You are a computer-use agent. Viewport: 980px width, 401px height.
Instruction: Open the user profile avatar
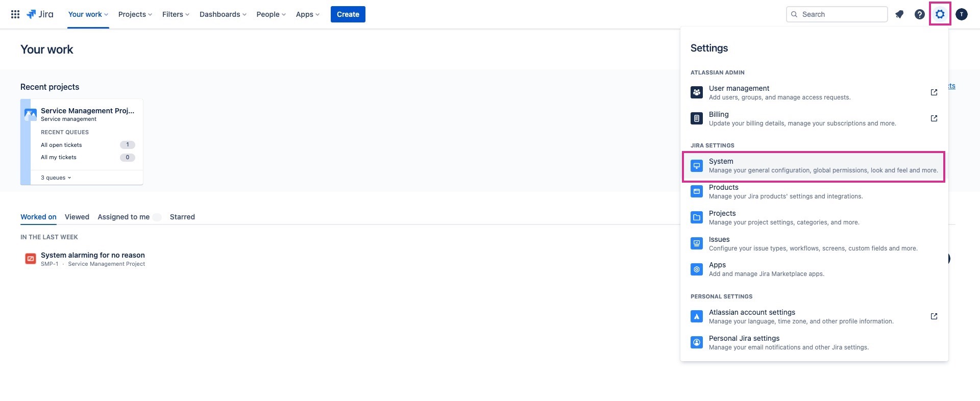click(x=962, y=14)
